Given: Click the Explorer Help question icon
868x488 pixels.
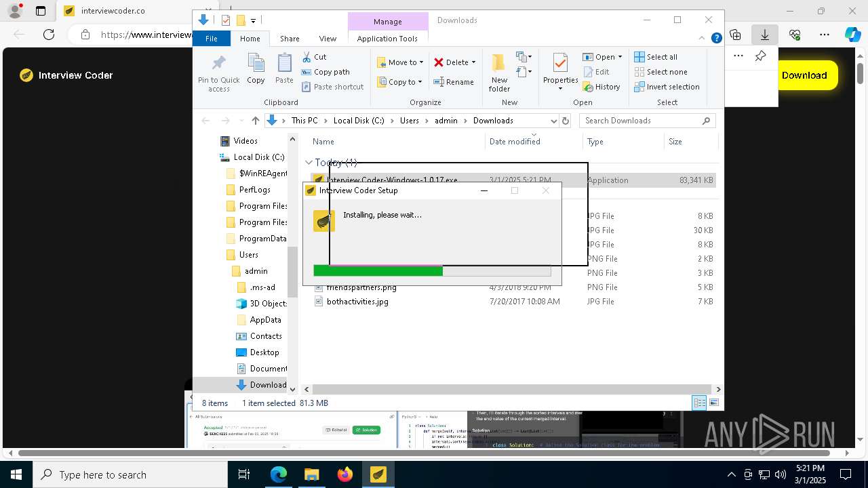Looking at the screenshot, I should 716,39.
